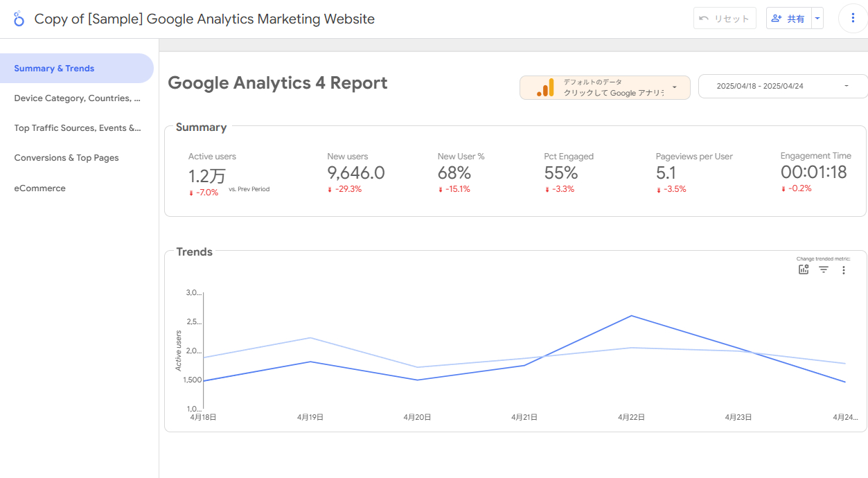Click the Engagement Time scorecard
868x478 pixels.
814,172
